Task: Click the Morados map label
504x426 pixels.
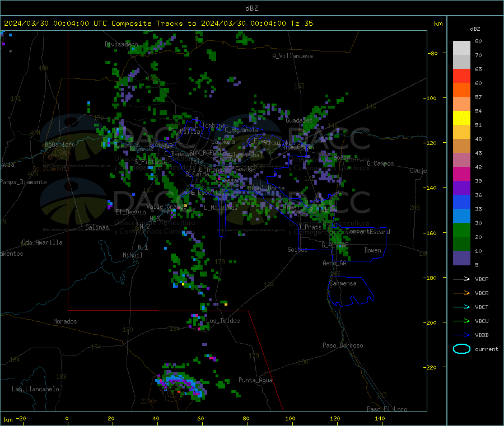Action: tap(65, 321)
